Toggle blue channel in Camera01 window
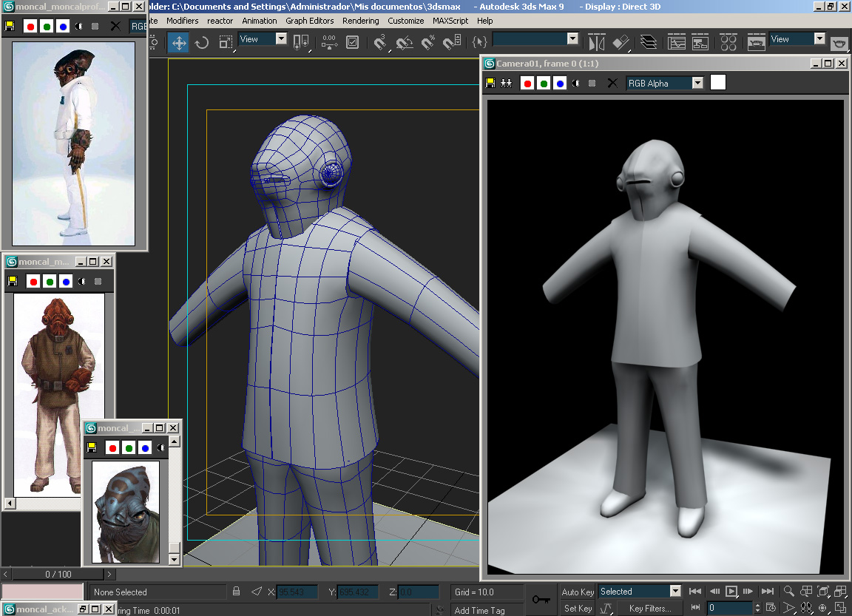 pyautogui.click(x=560, y=83)
